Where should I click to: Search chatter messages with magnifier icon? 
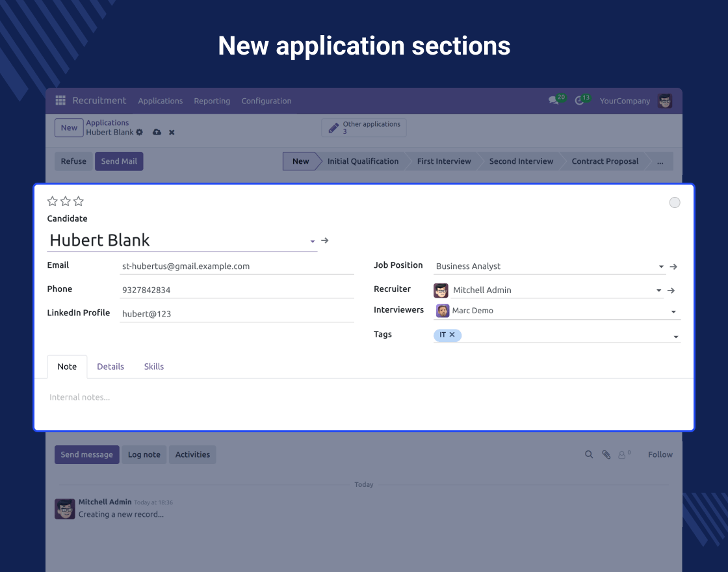(x=589, y=454)
